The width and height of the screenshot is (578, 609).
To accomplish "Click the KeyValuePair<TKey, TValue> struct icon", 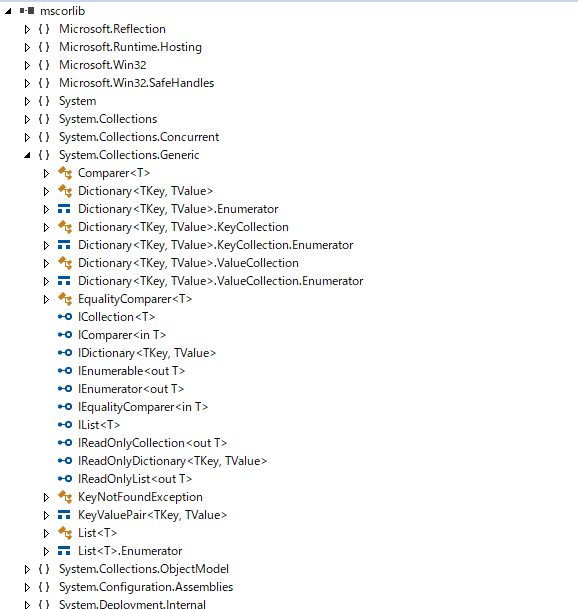I will (x=64, y=515).
